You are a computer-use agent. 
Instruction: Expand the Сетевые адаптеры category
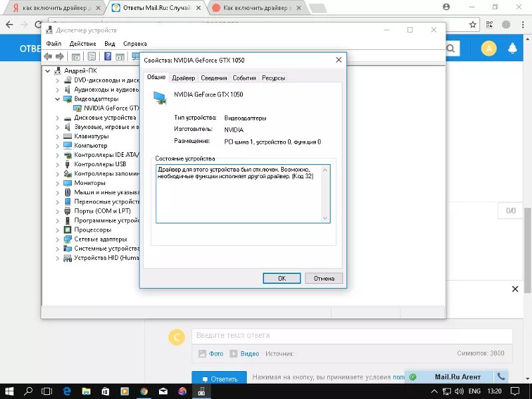click(x=57, y=239)
